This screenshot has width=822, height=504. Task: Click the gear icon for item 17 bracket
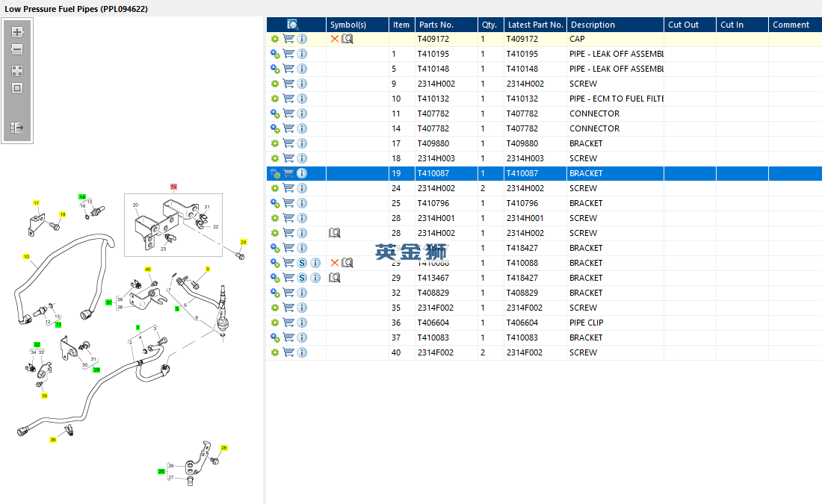(x=275, y=143)
